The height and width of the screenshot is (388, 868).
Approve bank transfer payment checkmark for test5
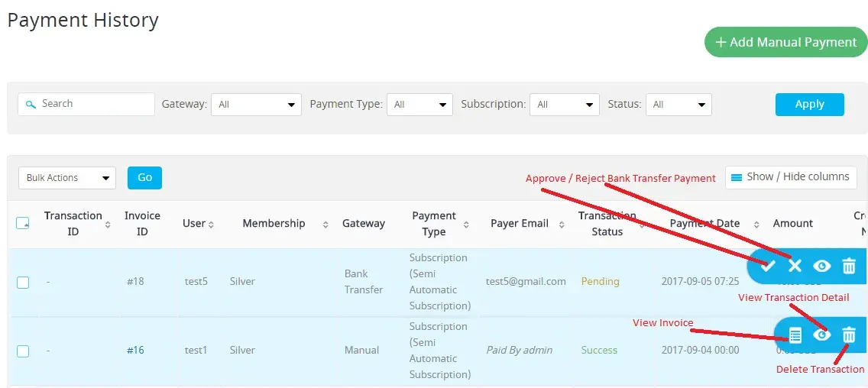pos(769,266)
